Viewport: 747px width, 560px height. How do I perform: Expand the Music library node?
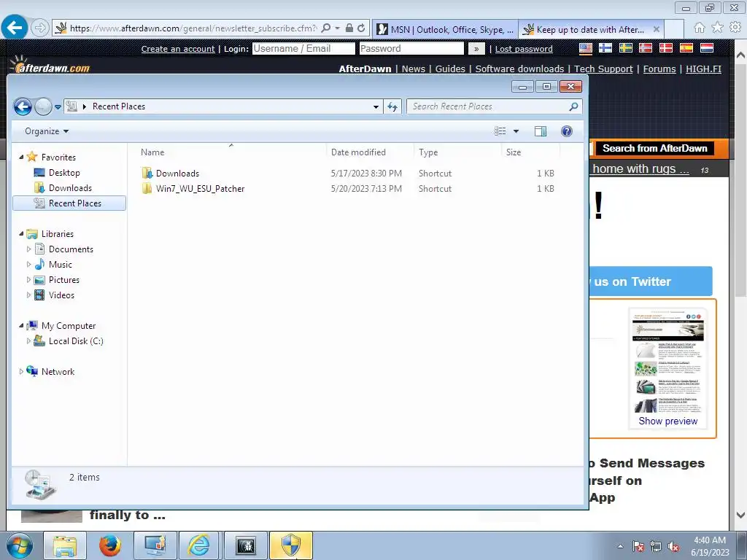28,264
